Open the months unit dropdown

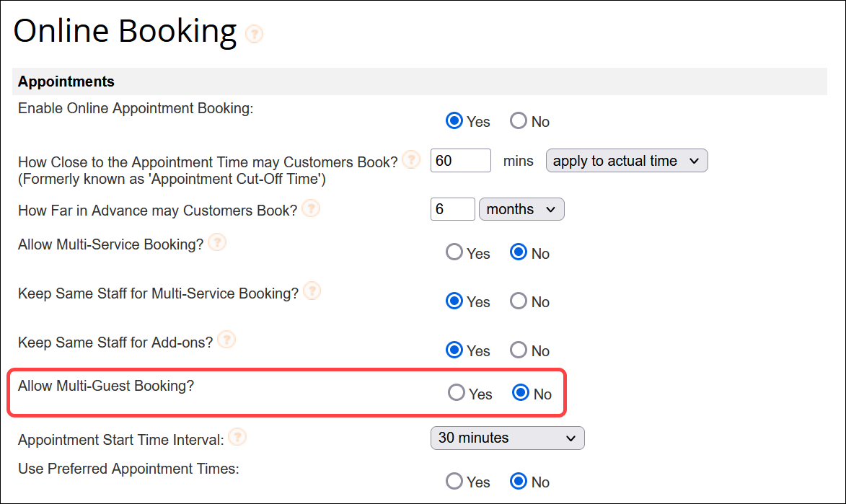tap(521, 209)
